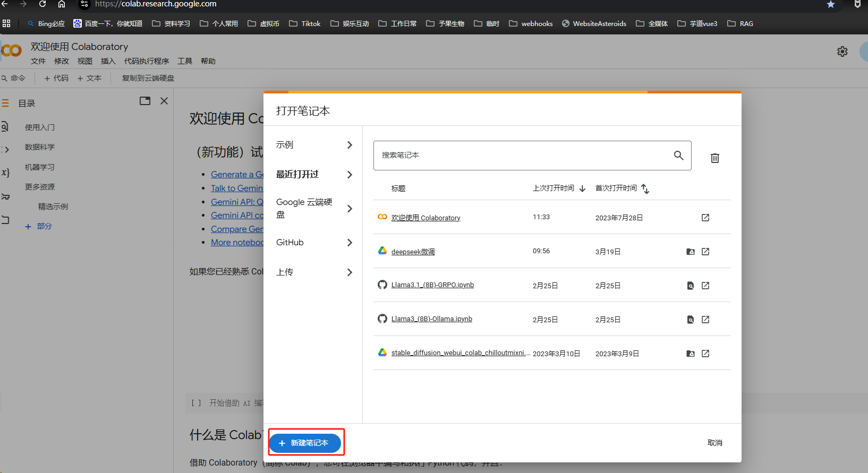868x473 pixels.
Task: Click the search magnifier icon in notebook search
Action: pos(678,155)
